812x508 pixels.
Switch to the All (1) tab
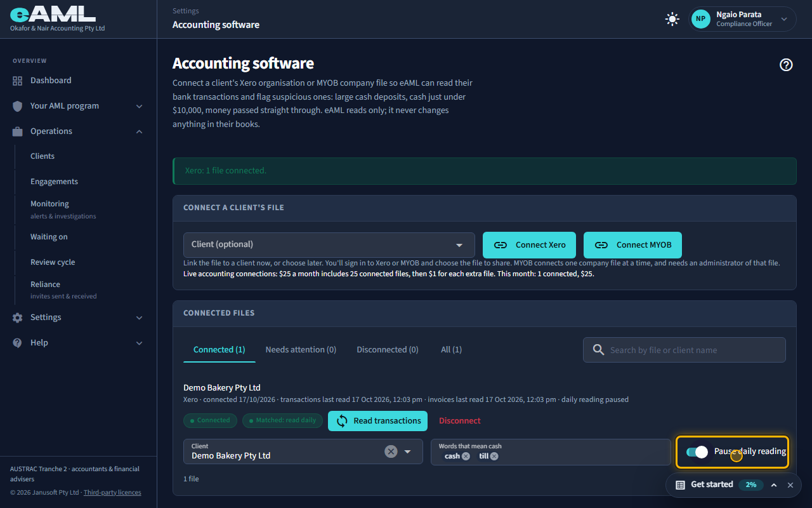tap(452, 350)
